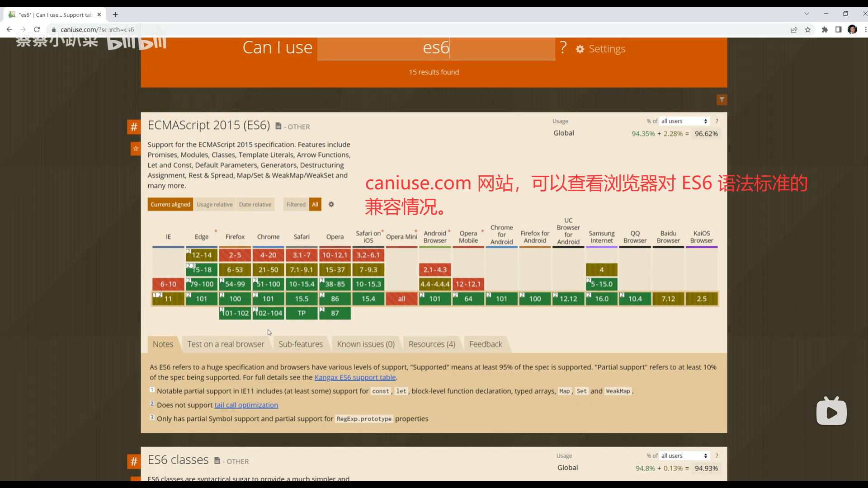The image size is (868, 488).
Task: Bookmark this page with star icon
Action: [x=808, y=30]
